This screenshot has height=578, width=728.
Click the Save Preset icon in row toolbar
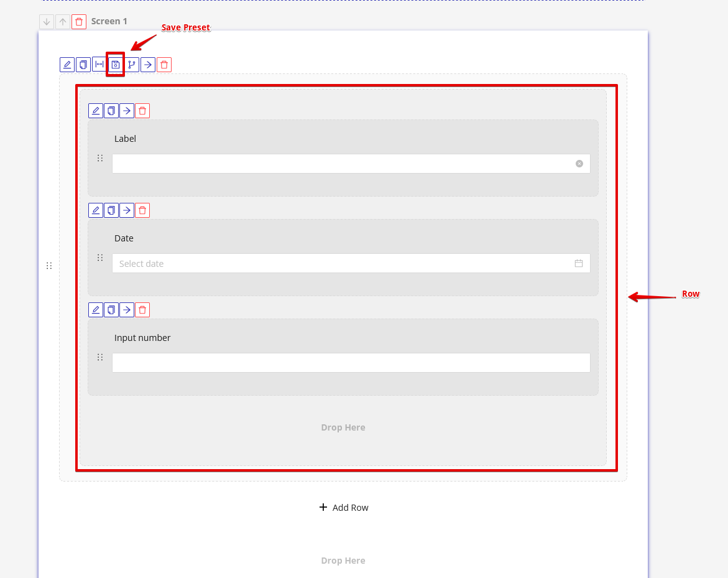[x=116, y=65]
